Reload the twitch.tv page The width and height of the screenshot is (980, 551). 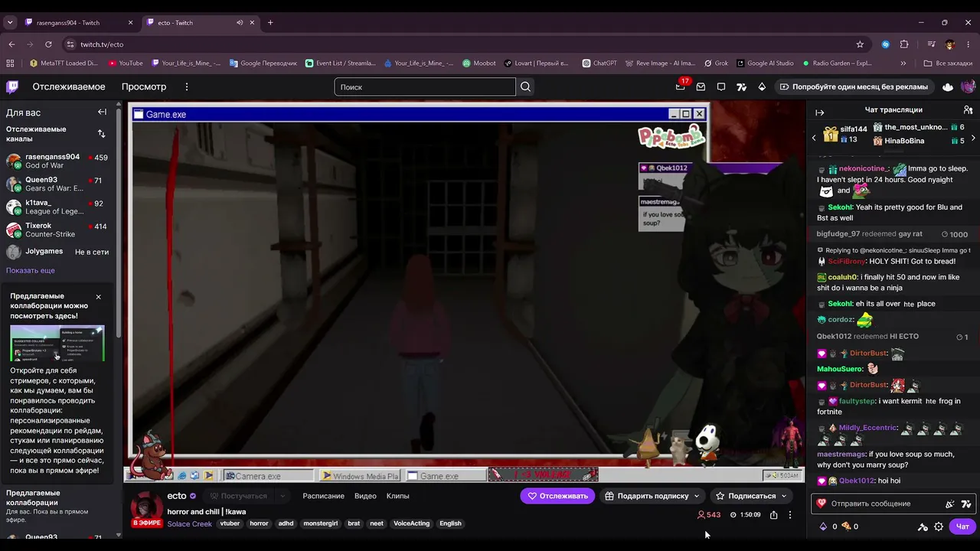point(48,44)
